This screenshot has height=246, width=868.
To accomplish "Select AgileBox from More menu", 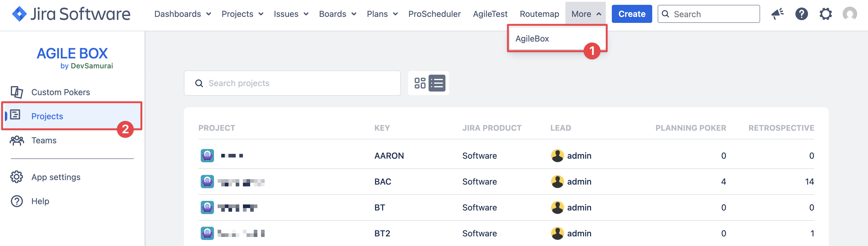I will (532, 39).
